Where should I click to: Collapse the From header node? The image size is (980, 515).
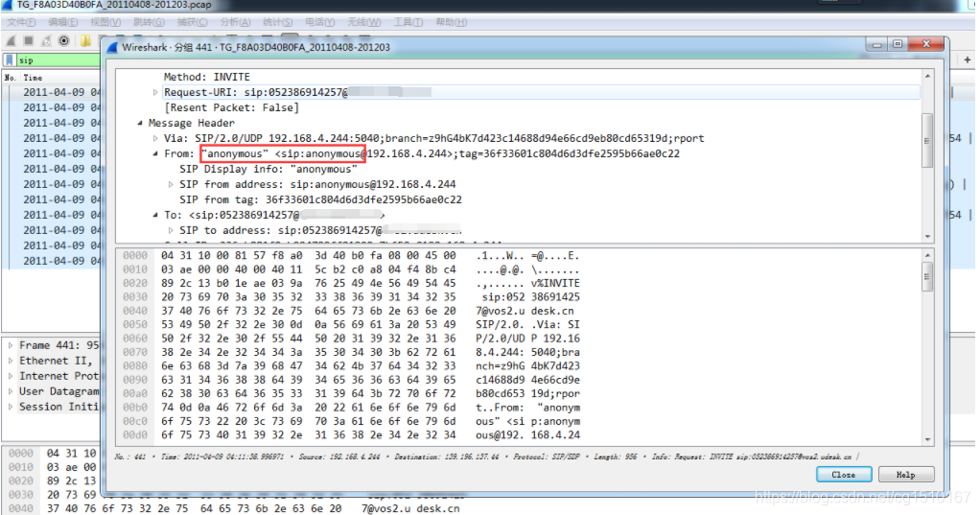click(155, 153)
